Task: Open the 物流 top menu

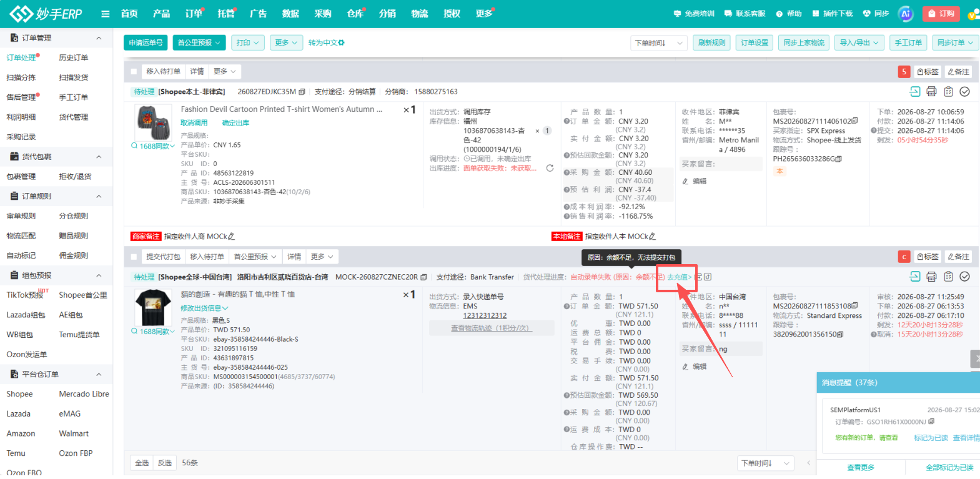Action: [x=420, y=14]
